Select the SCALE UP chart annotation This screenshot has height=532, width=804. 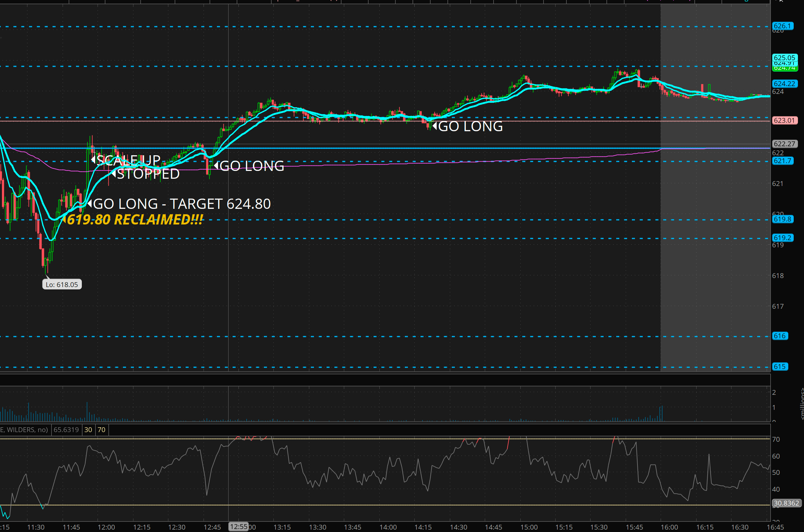[x=128, y=160]
